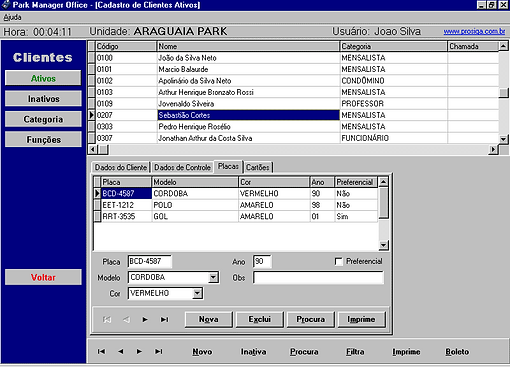Click client list horizontal scroll left arrow
Viewport: 510px width, 367px height.
tap(93, 150)
